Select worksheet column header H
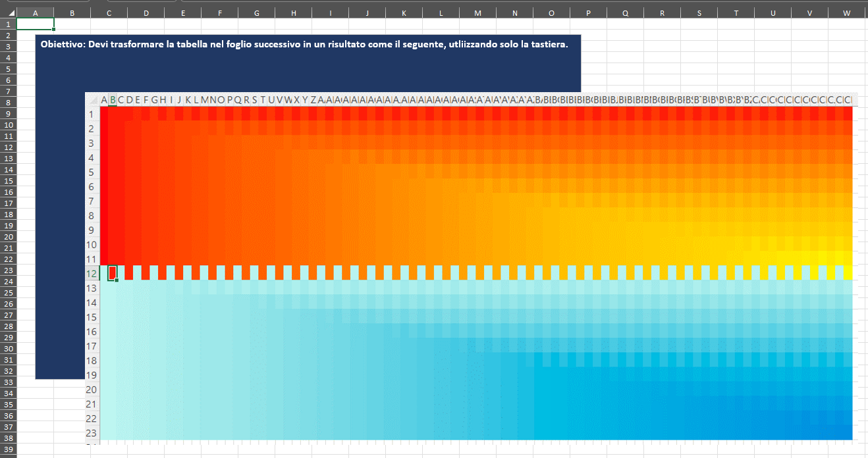This screenshot has width=868, height=458. coord(293,13)
